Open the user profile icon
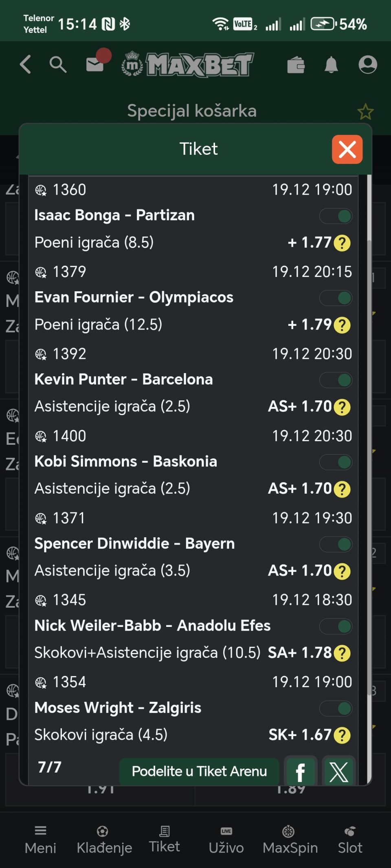Screen dimensions: 391x868 tap(367, 65)
